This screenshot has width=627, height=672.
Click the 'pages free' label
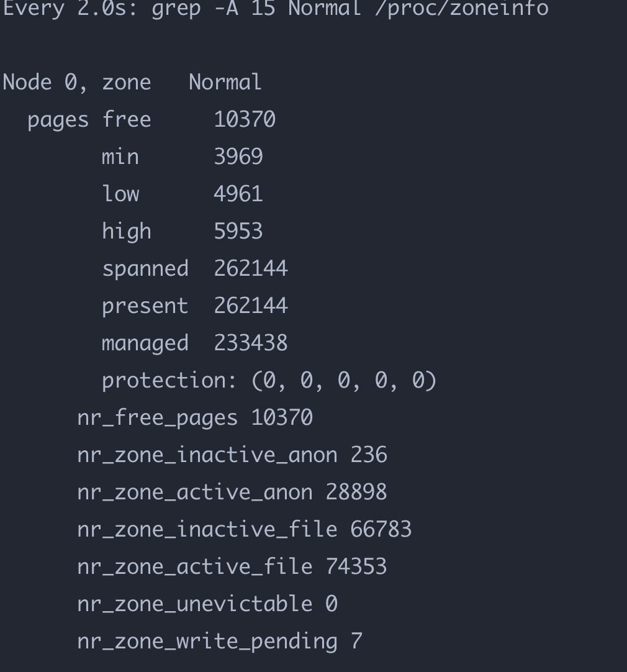pyautogui.click(x=89, y=119)
